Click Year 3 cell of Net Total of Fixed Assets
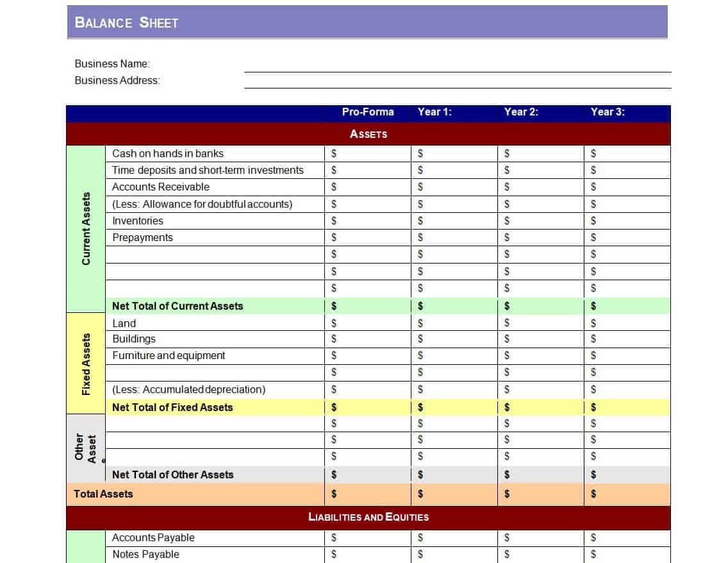The image size is (728, 563). (x=627, y=407)
